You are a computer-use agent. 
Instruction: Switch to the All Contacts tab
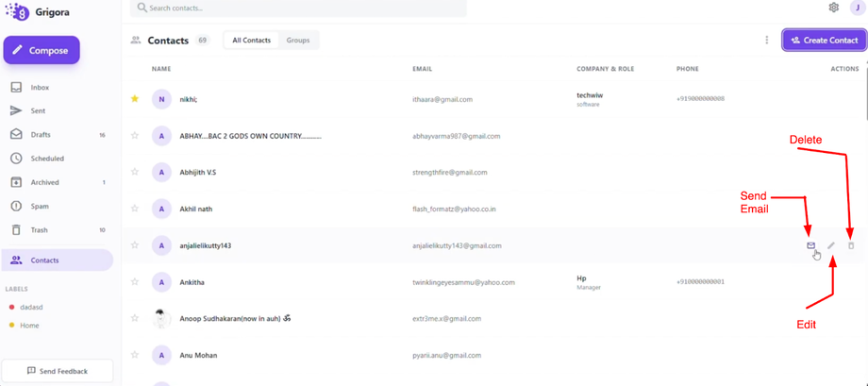[x=251, y=40]
